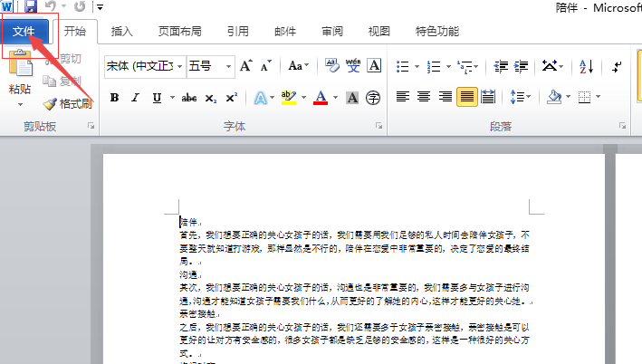Viewport: 642px width, 364px height.
Task: Align text right
Action: (x=446, y=97)
